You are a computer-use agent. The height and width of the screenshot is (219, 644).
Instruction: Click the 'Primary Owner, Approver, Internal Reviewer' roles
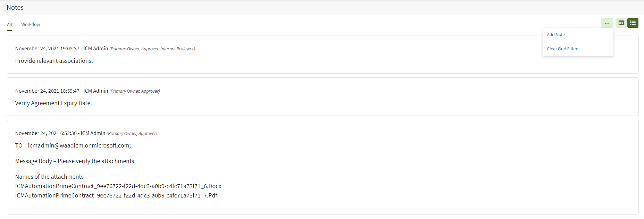[152, 49]
